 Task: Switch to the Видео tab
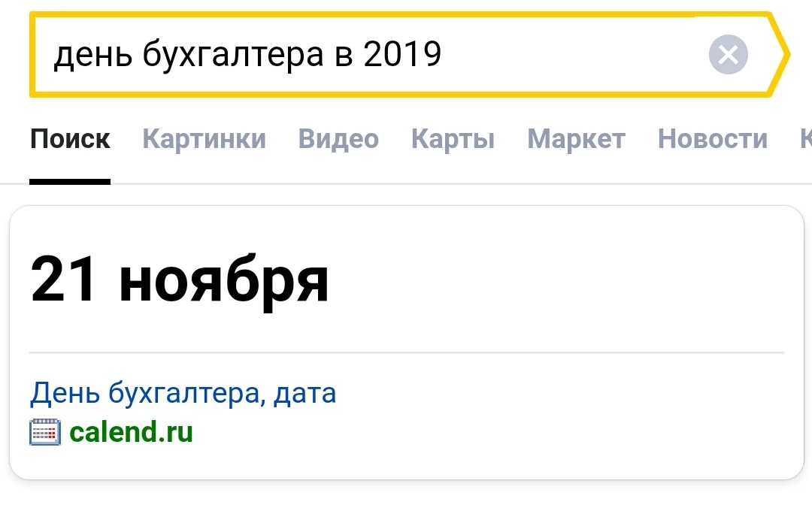tap(338, 139)
